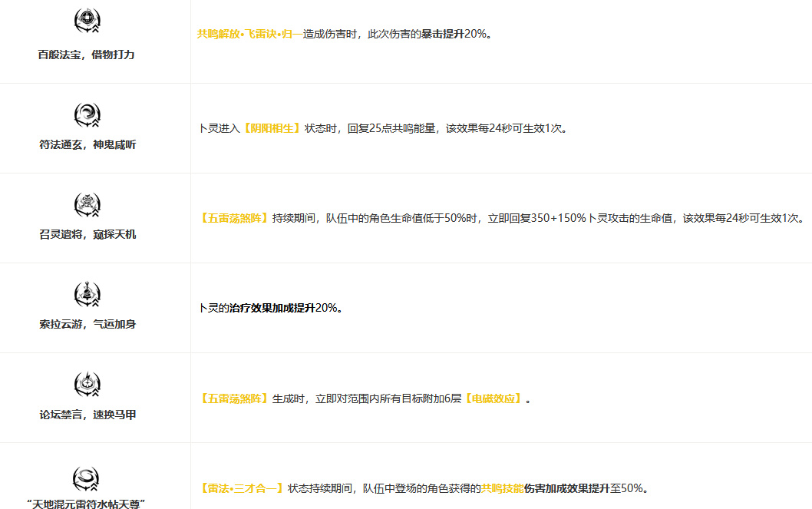
Task: Select the title 论坛禁言，速换马甲
Action: [x=87, y=415]
